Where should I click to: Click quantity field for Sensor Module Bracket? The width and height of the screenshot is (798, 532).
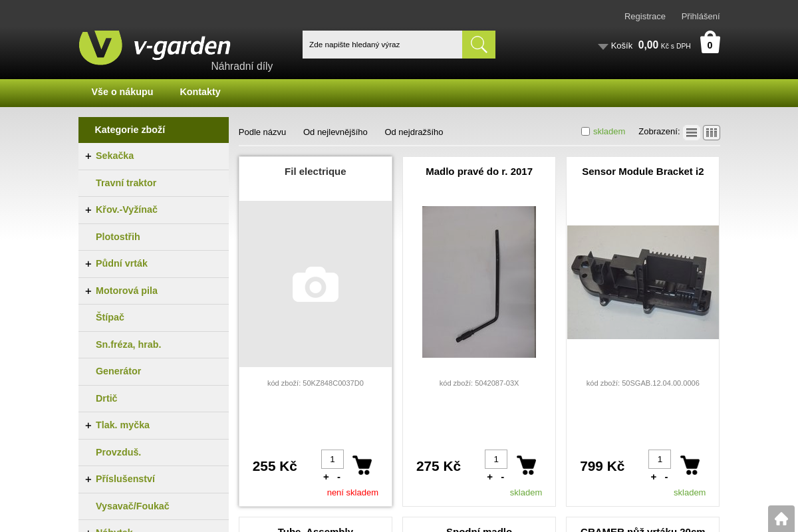[660, 459]
